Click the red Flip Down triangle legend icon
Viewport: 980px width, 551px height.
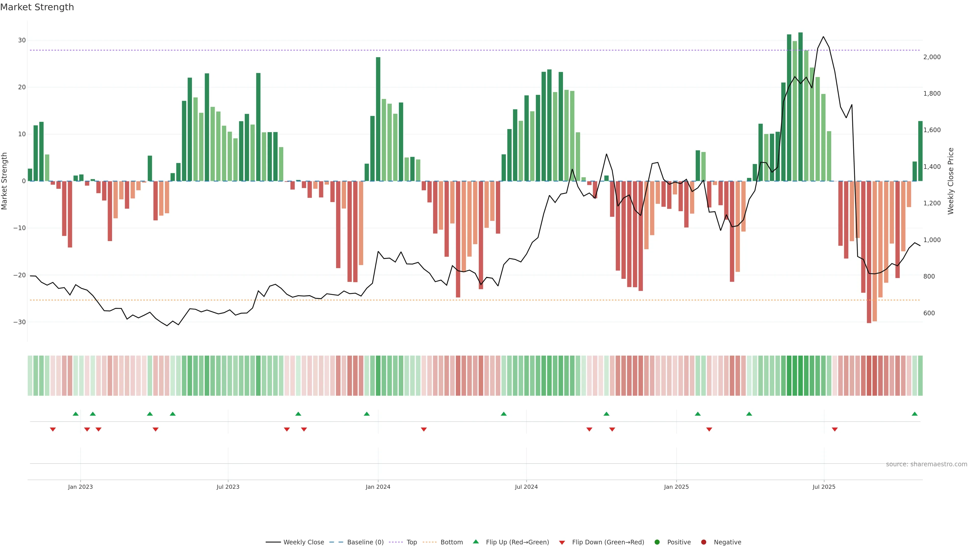(x=562, y=542)
